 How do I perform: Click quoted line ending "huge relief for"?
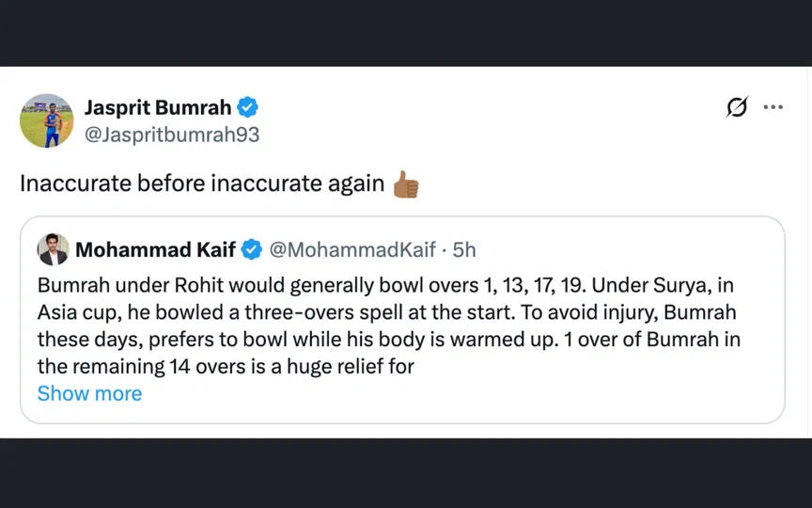click(x=226, y=367)
